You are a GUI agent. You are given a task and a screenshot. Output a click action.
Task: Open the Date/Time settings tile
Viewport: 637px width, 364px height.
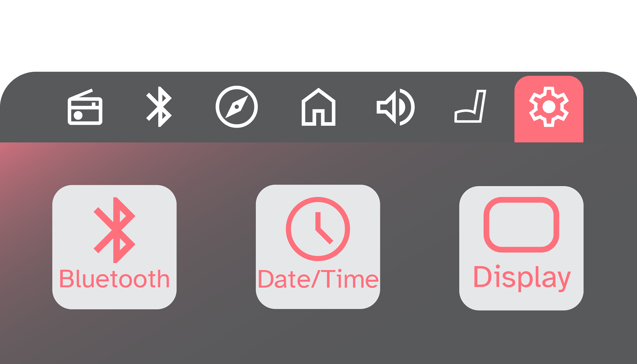318,247
